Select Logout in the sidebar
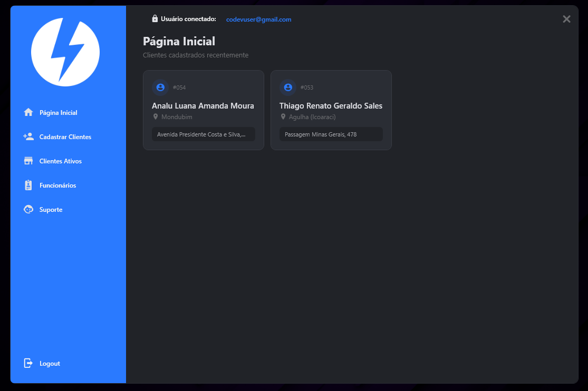 (x=50, y=364)
